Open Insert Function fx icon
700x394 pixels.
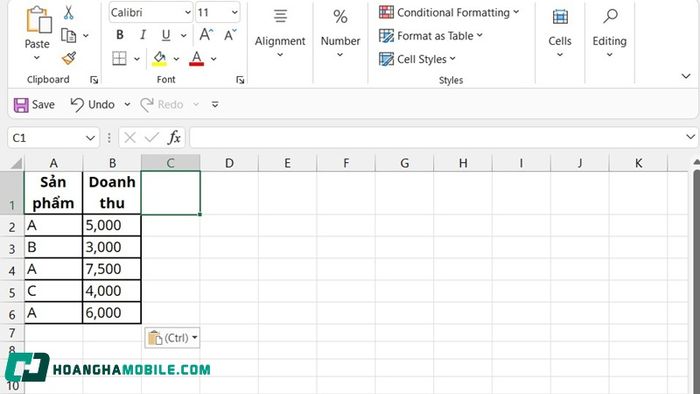click(174, 138)
